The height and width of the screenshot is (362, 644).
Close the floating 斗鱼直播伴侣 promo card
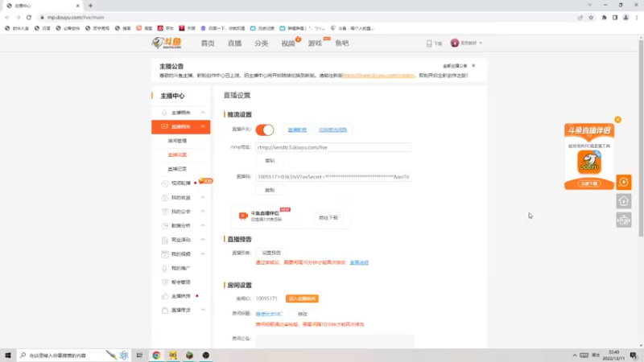coord(617,119)
